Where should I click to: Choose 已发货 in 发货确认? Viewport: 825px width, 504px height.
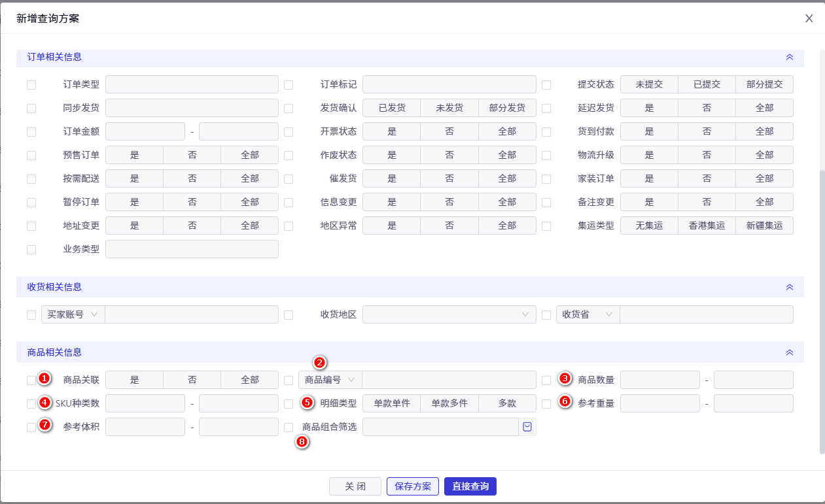pos(391,108)
